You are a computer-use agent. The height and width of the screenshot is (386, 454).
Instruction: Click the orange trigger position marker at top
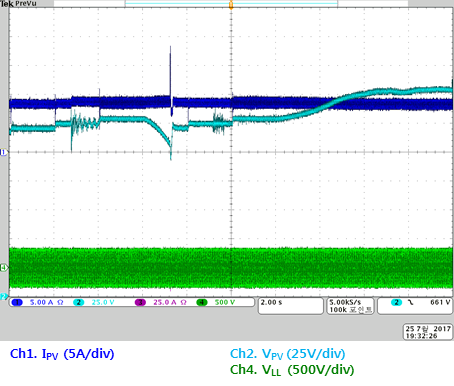231,5
